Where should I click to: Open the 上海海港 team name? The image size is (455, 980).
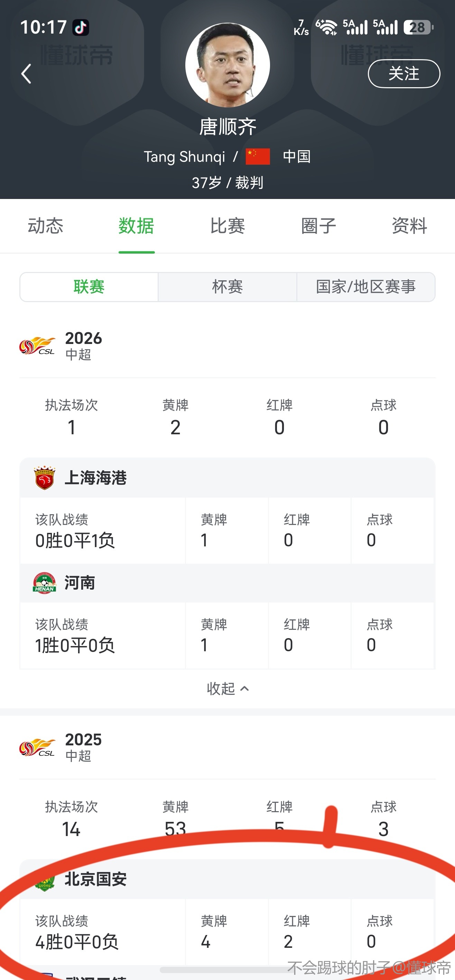pyautogui.click(x=95, y=478)
